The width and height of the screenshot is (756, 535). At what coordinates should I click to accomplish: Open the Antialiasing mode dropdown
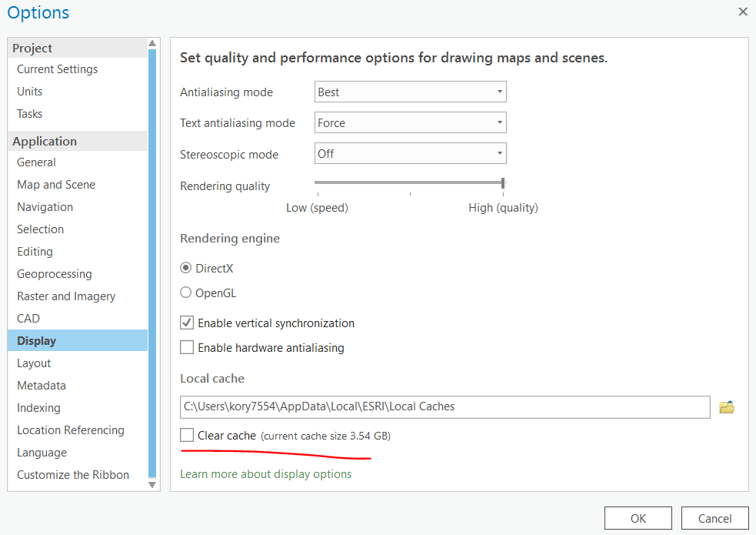pos(410,92)
